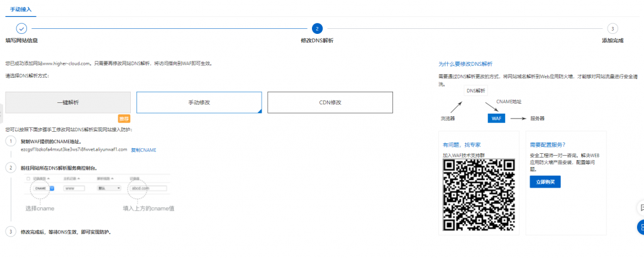The width and height of the screenshot is (644, 258).
Task: Click the 服务器 label in diagram
Action: coord(537,118)
